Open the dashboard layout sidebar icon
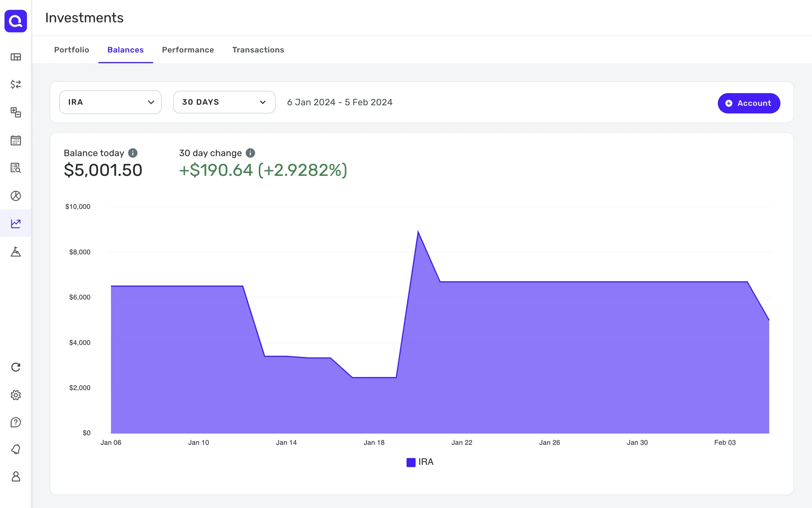 (16, 57)
